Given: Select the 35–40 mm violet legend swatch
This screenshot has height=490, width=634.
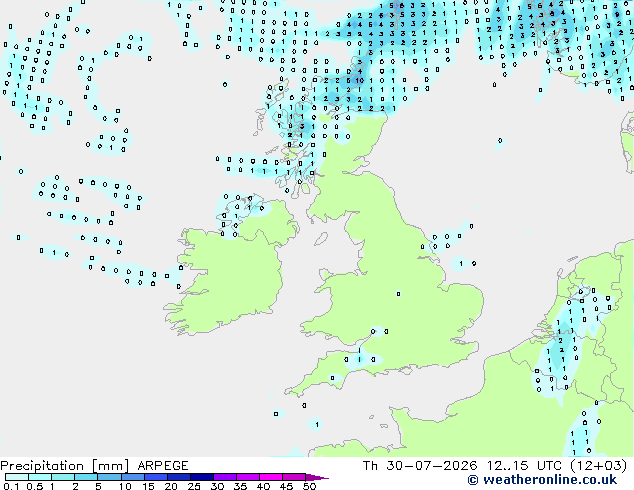Looking at the screenshot, I should coord(248,477).
